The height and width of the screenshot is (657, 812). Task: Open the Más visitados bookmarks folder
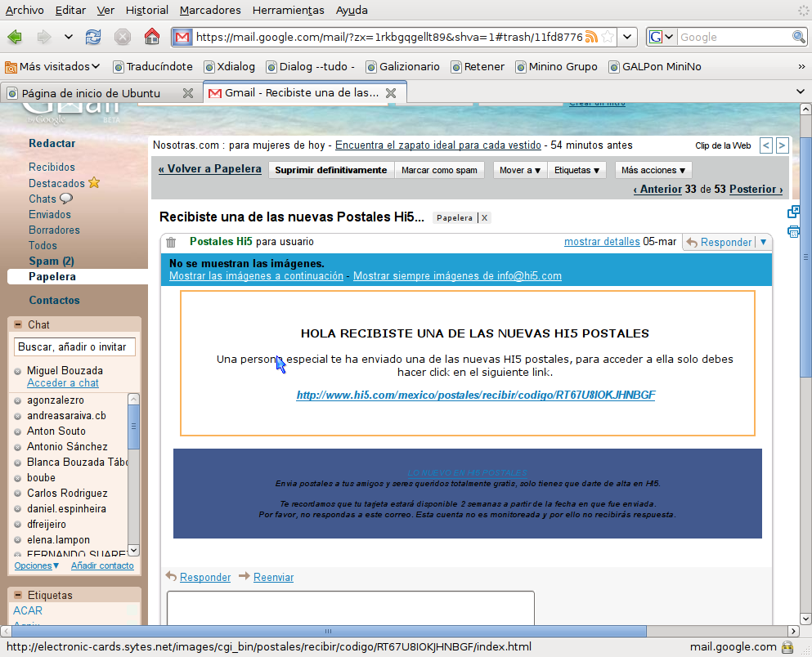pos(52,66)
